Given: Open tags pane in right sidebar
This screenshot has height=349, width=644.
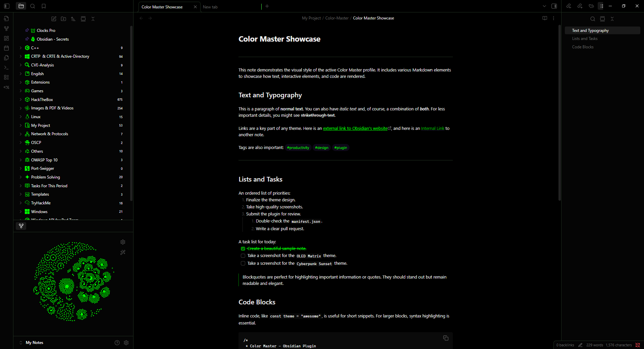Looking at the screenshot, I should point(591,6).
